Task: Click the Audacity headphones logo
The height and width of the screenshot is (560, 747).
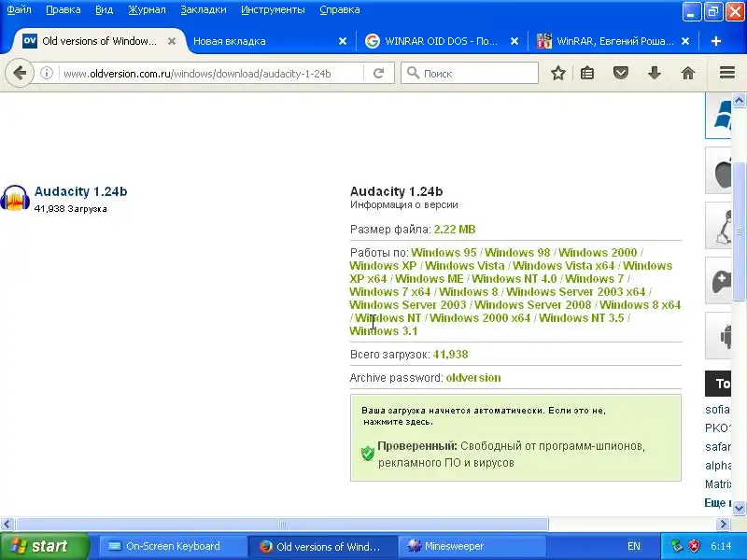Action: point(15,198)
